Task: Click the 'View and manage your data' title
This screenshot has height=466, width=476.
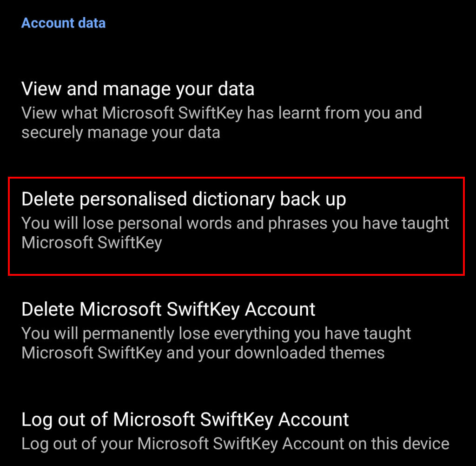Action: 138,88
